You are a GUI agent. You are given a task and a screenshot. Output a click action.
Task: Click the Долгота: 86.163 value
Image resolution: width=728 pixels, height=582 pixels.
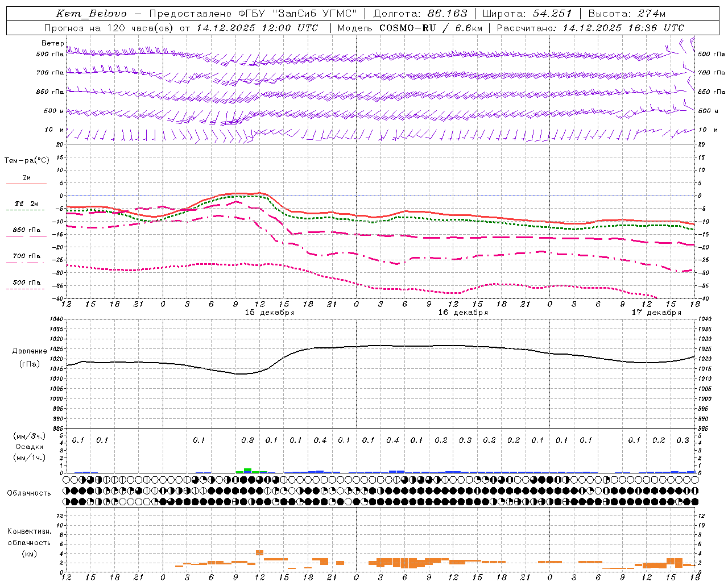pos(420,14)
